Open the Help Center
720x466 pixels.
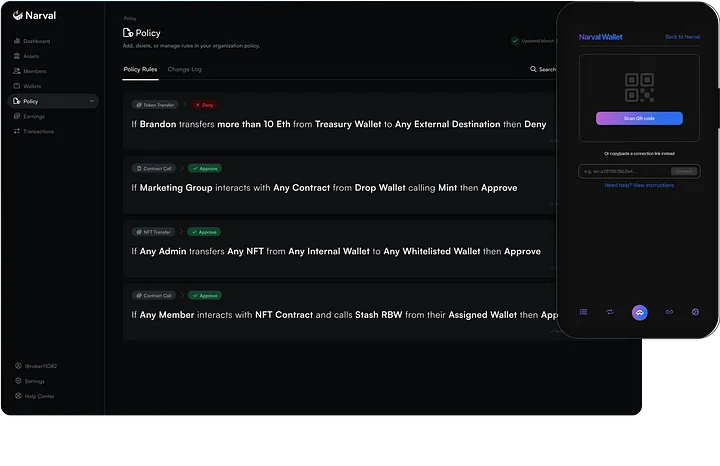[35, 396]
